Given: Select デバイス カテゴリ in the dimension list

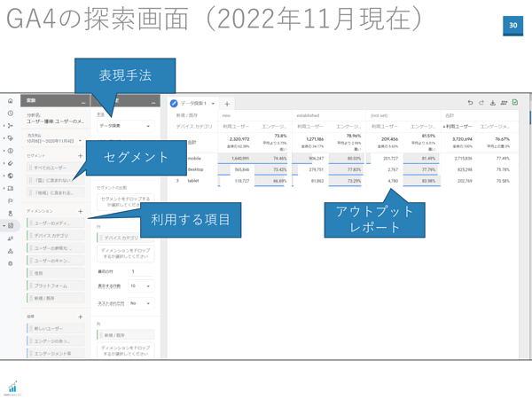Looking at the screenshot, I should [55, 236].
